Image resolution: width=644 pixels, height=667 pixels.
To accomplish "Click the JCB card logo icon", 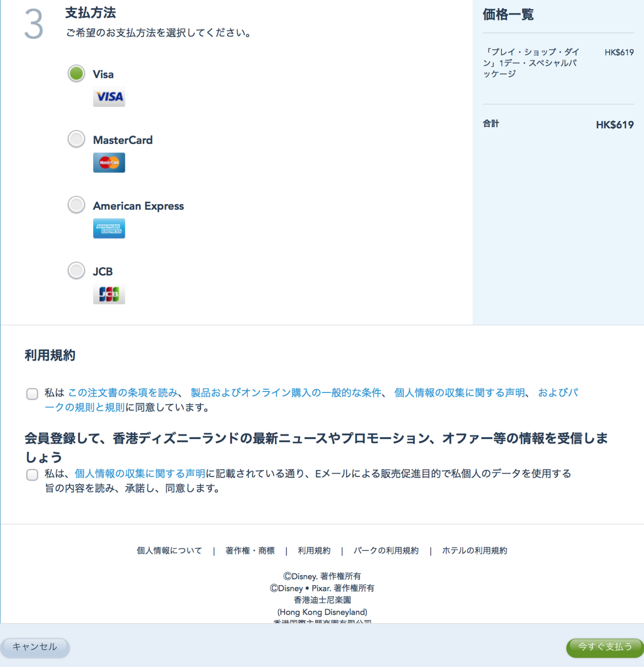I will [108, 294].
